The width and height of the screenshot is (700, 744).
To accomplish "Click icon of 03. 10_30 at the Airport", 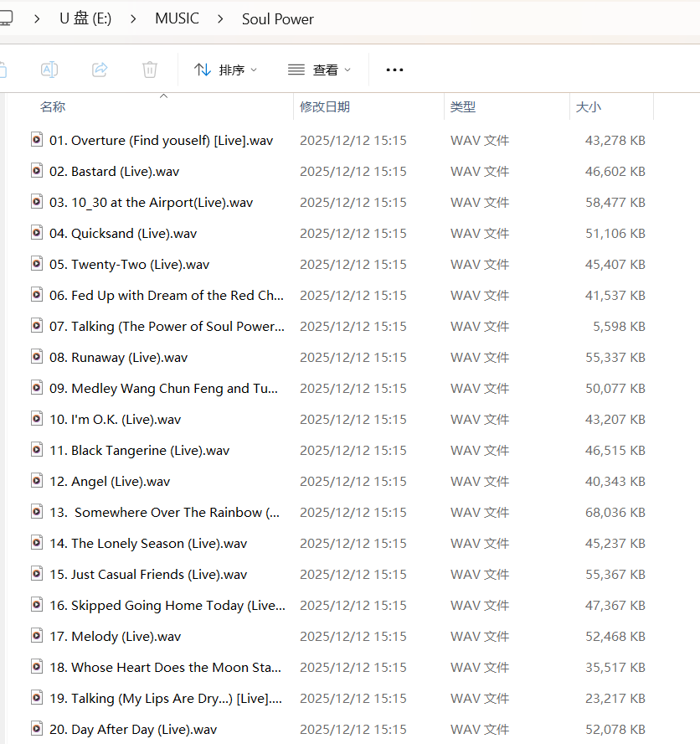I will (x=37, y=201).
